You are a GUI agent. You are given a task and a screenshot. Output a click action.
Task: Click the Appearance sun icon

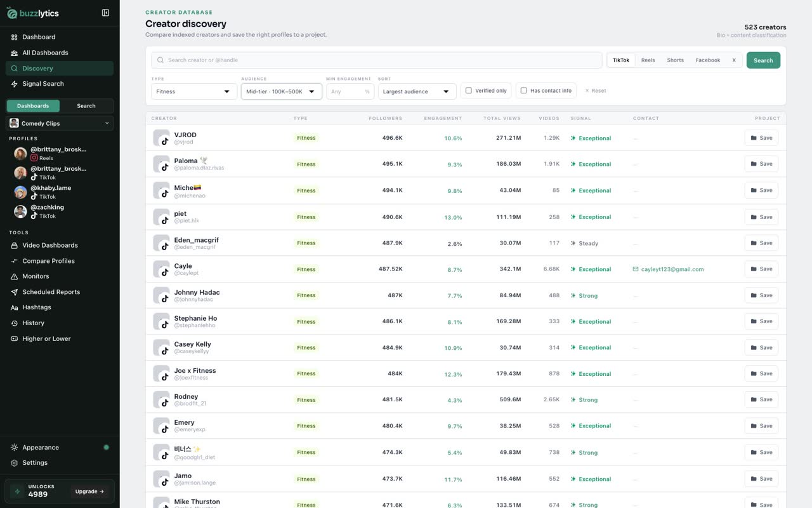pyautogui.click(x=14, y=448)
